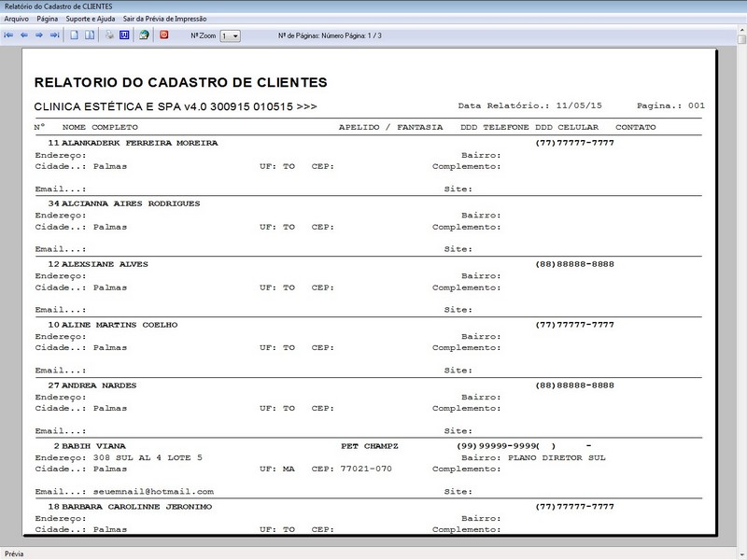Click the scrollbar up arrow
Viewport: 747px width, 560px height.
[741, 30]
